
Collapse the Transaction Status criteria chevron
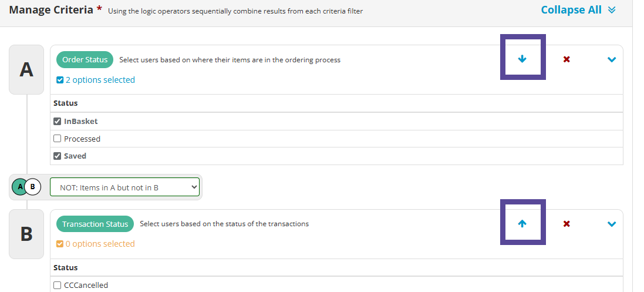(612, 224)
